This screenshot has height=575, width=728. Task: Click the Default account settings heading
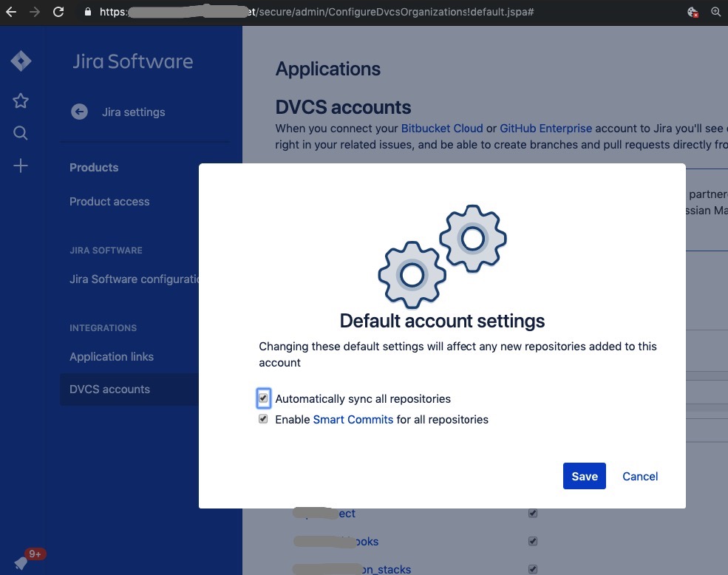tap(442, 321)
